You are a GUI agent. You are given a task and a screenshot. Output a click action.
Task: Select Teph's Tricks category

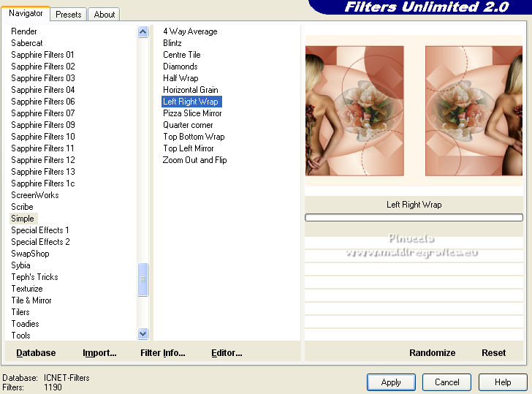click(34, 277)
